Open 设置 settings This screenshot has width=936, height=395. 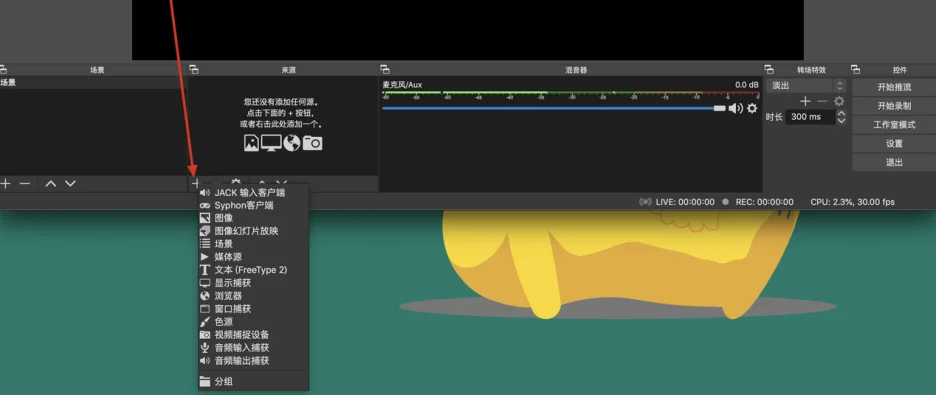click(x=894, y=144)
